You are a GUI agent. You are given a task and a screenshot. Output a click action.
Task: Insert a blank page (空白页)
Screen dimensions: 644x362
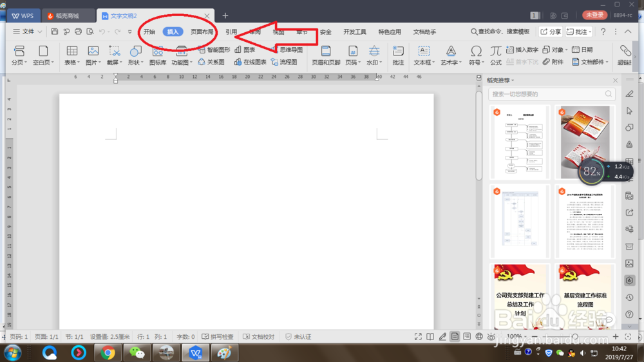pos(43,55)
